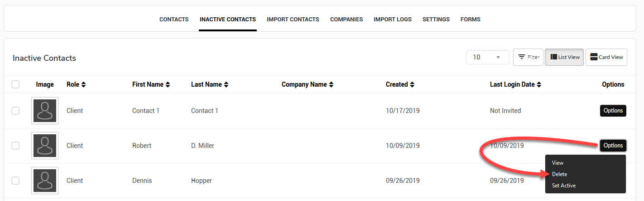Sort by Last Name arrow icon
The height and width of the screenshot is (201, 644).
tap(226, 84)
